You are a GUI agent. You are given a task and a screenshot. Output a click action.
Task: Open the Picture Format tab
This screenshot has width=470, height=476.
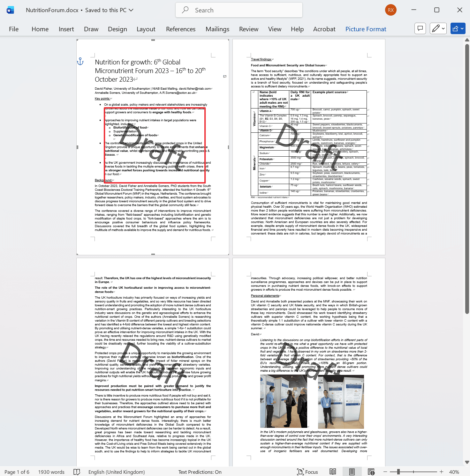[x=365, y=29]
